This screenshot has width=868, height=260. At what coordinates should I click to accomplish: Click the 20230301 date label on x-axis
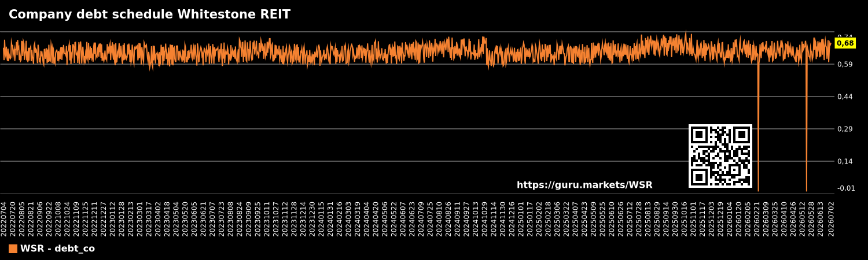[141, 219]
